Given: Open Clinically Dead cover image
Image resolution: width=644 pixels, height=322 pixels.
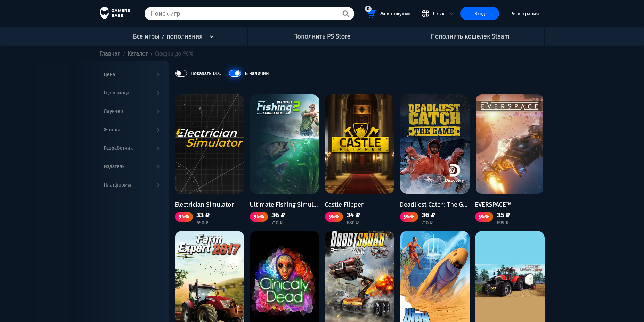Looking at the screenshot, I should (285, 276).
